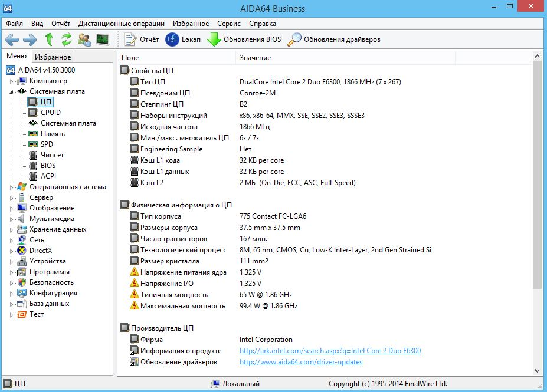This screenshot has width=547, height=392.
Task: Open the Дистанционные операции menu
Action: 122,24
